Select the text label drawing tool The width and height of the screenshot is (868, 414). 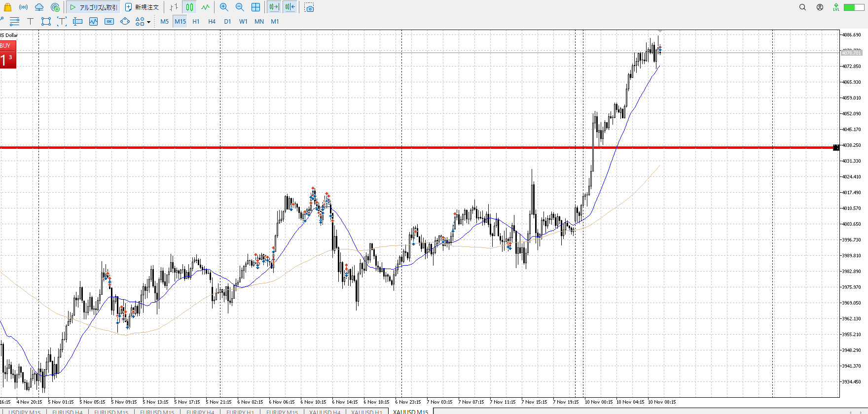[30, 22]
